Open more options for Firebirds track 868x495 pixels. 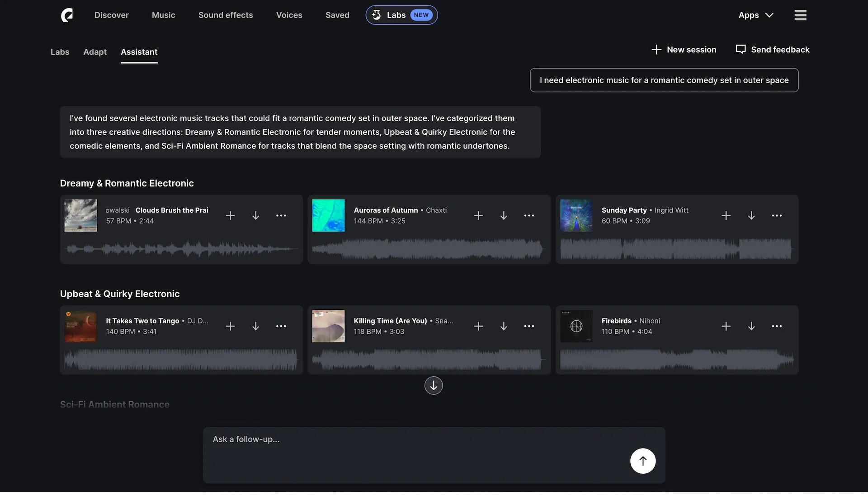777,327
